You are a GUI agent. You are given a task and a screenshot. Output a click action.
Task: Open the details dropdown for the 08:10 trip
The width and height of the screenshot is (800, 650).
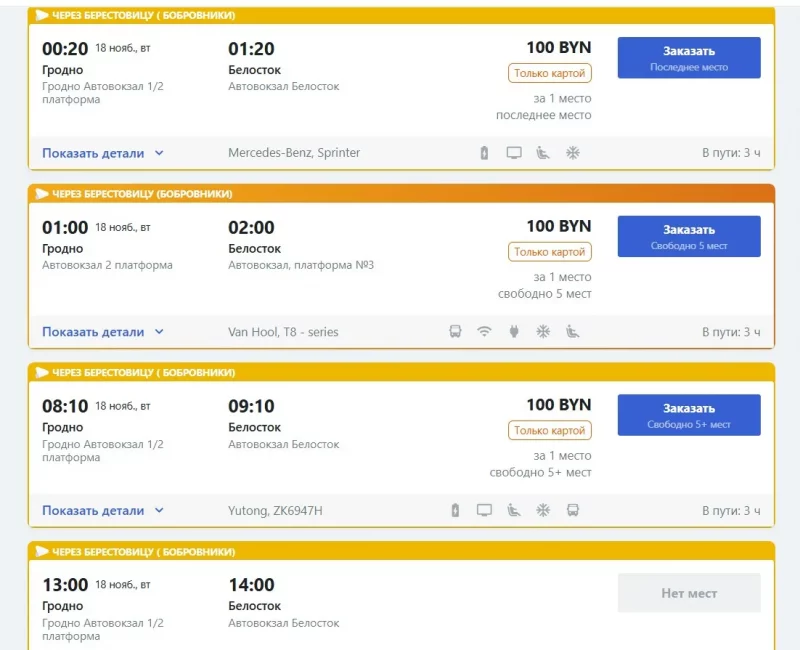(x=103, y=511)
